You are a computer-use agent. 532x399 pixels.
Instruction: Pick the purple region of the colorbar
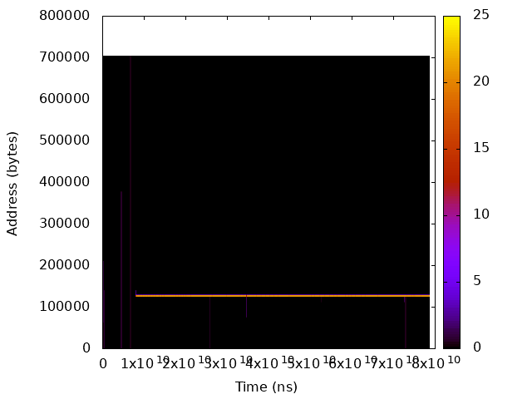click(451, 241)
